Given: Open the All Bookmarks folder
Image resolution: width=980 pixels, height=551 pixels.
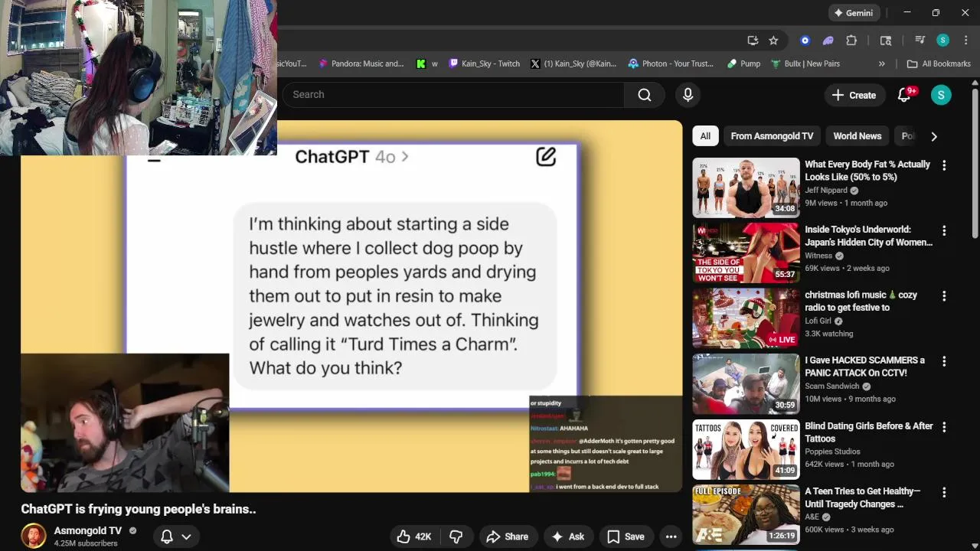Looking at the screenshot, I should click(939, 64).
